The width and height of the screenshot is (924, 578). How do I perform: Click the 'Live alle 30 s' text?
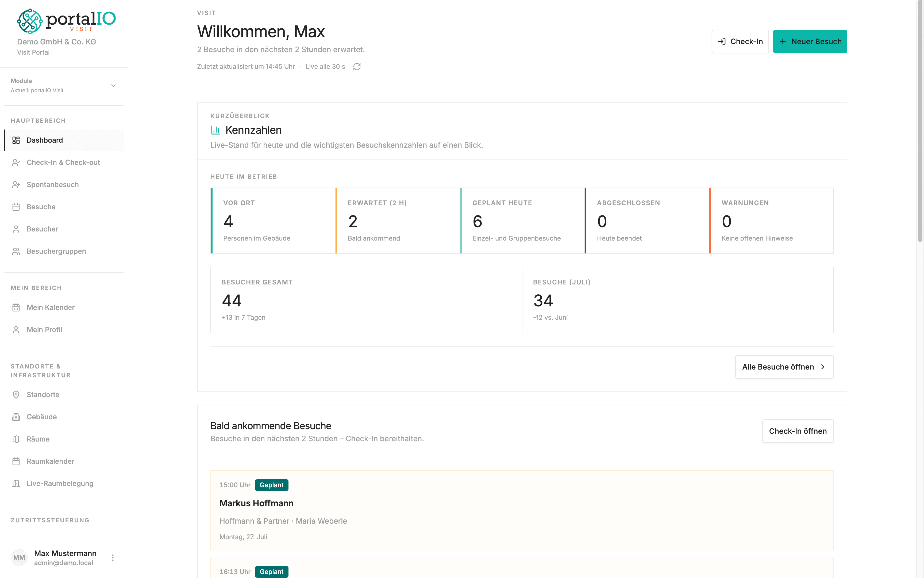pyautogui.click(x=325, y=67)
